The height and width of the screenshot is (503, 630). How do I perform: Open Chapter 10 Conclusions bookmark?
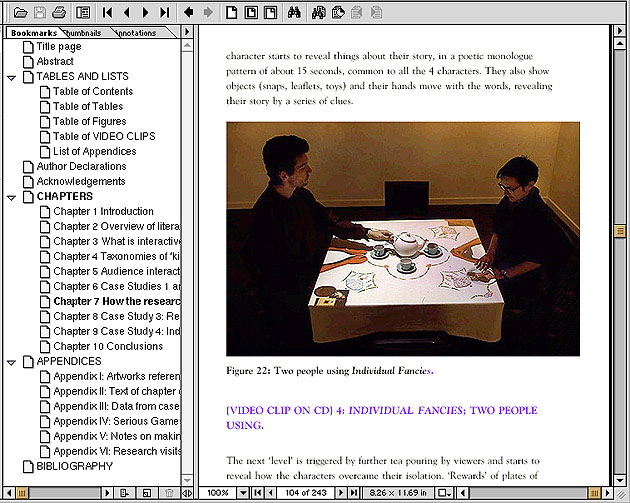pyautogui.click(x=108, y=347)
